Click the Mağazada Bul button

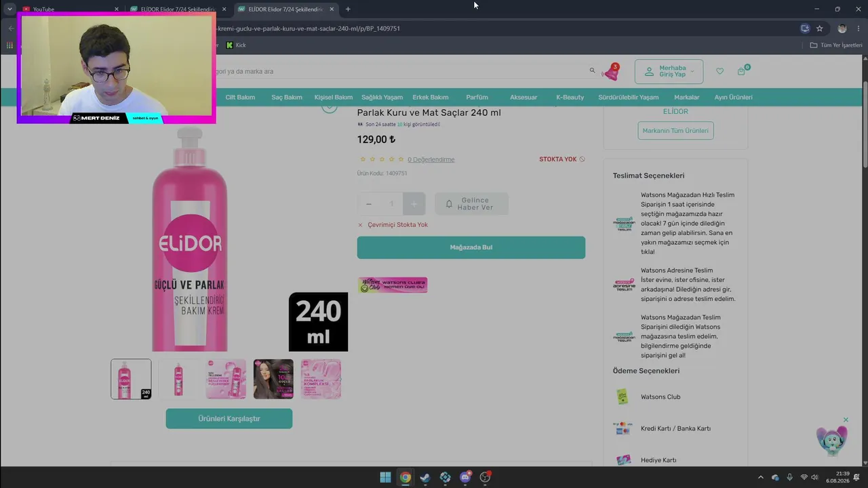click(x=471, y=247)
